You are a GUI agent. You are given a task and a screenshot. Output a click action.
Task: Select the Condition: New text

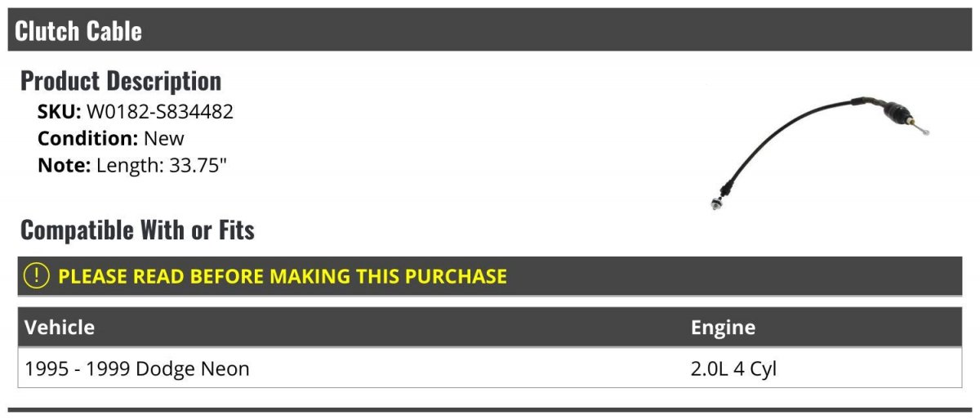click(111, 138)
